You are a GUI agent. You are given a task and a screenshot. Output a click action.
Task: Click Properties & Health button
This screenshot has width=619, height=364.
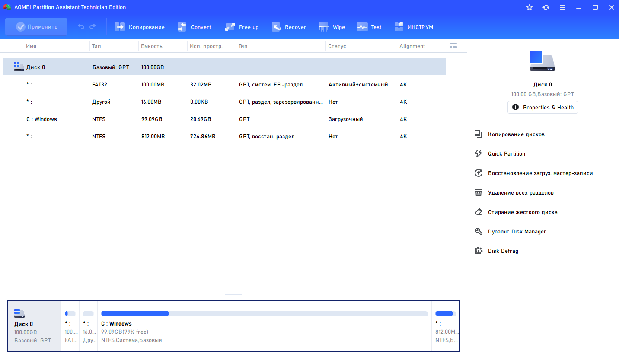[x=542, y=107]
